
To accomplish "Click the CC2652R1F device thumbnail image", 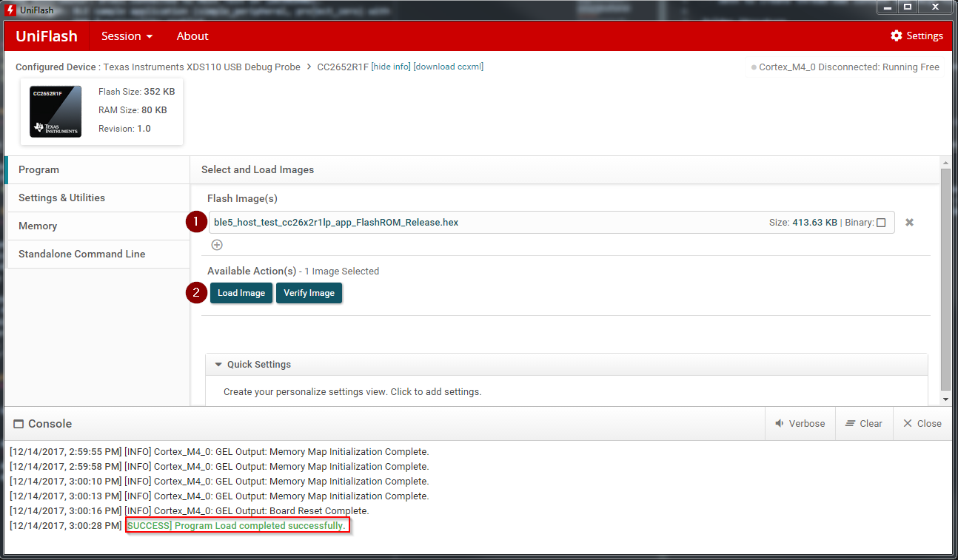I will 56,109.
